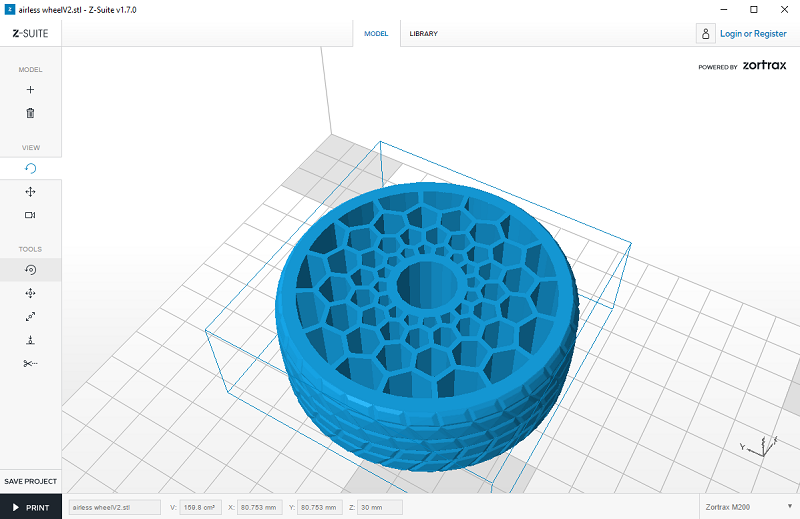Delete model using the trash icon
Image resolution: width=800 pixels, height=519 pixels.
30,113
